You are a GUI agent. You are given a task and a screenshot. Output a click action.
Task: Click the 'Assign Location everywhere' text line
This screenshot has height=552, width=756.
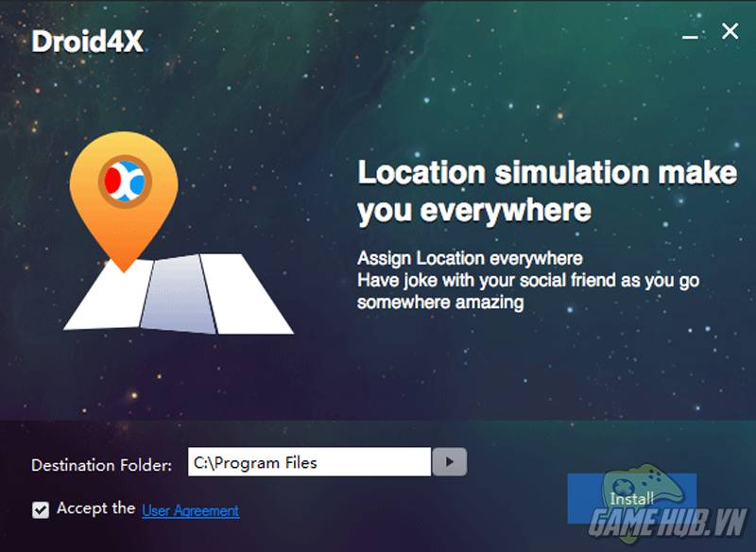470,258
